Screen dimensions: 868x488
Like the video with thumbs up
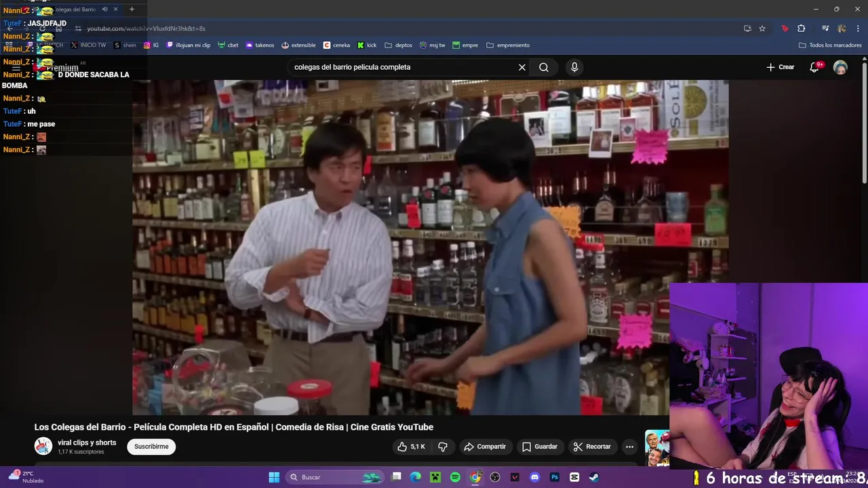[x=412, y=447]
